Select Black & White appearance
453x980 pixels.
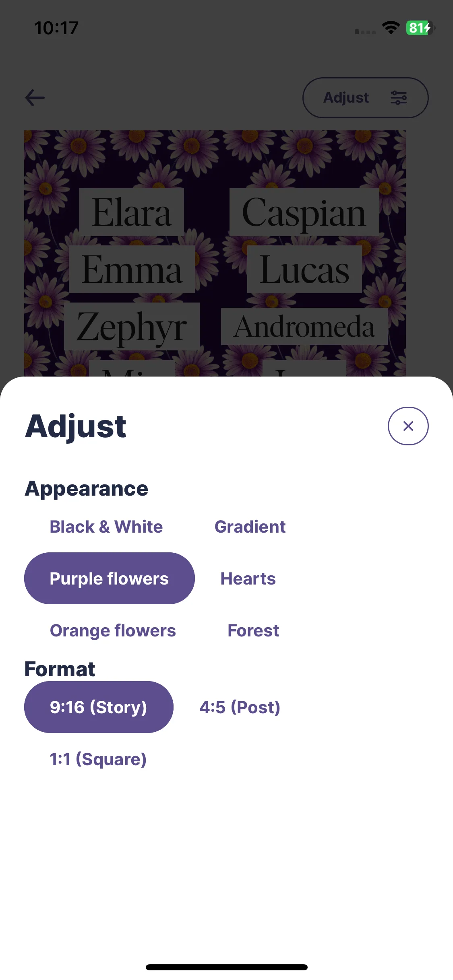click(106, 527)
